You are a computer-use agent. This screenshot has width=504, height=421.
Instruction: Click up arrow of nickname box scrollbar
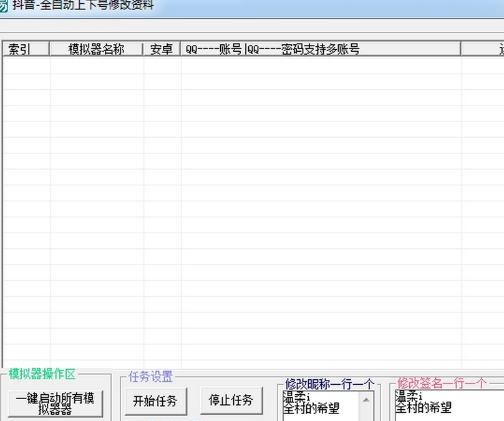pos(366,400)
